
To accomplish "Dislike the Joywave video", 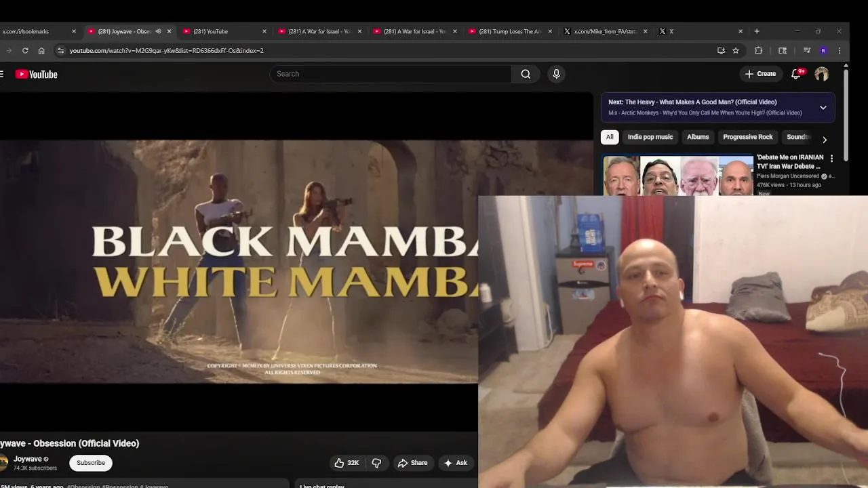I will pos(376,463).
